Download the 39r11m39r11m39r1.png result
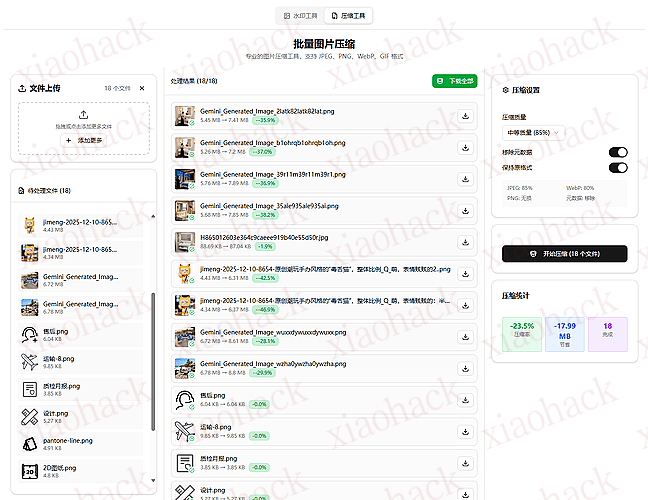 coord(466,178)
